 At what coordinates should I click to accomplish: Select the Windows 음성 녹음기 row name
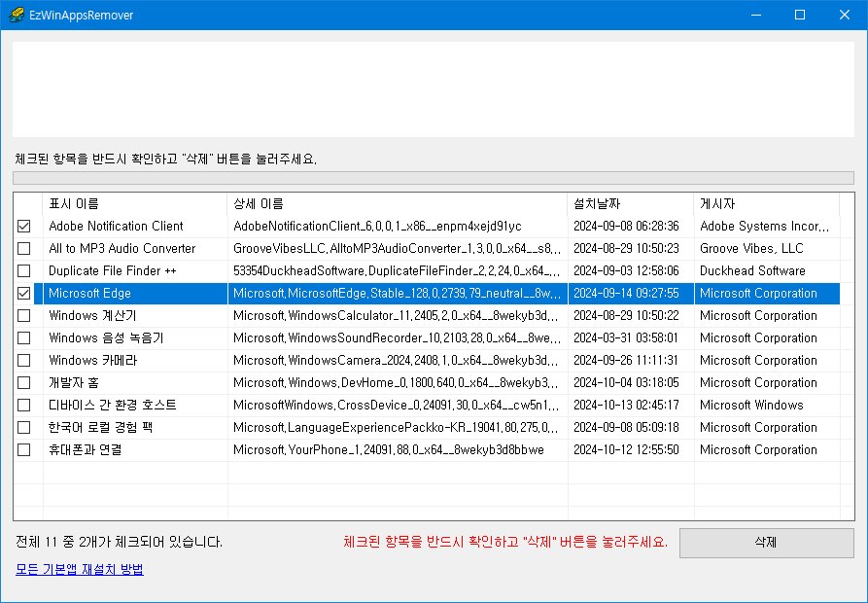coord(106,337)
